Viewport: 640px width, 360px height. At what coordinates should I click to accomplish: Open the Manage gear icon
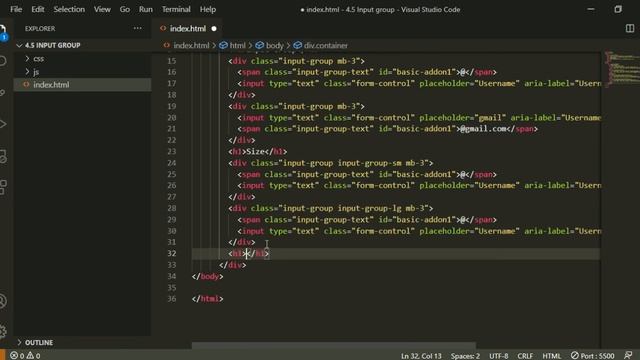(x=3, y=331)
